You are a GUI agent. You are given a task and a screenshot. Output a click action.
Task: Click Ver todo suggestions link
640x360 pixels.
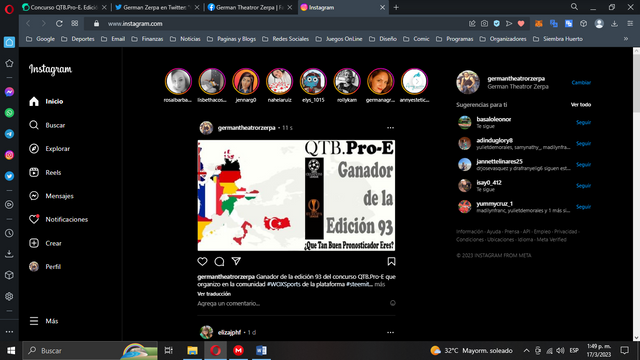point(581,104)
